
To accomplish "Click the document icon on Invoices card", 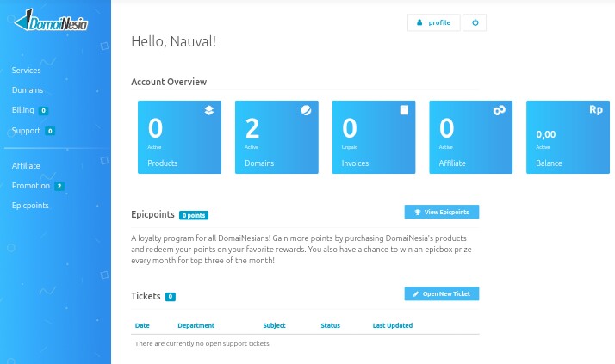I will 404,110.
